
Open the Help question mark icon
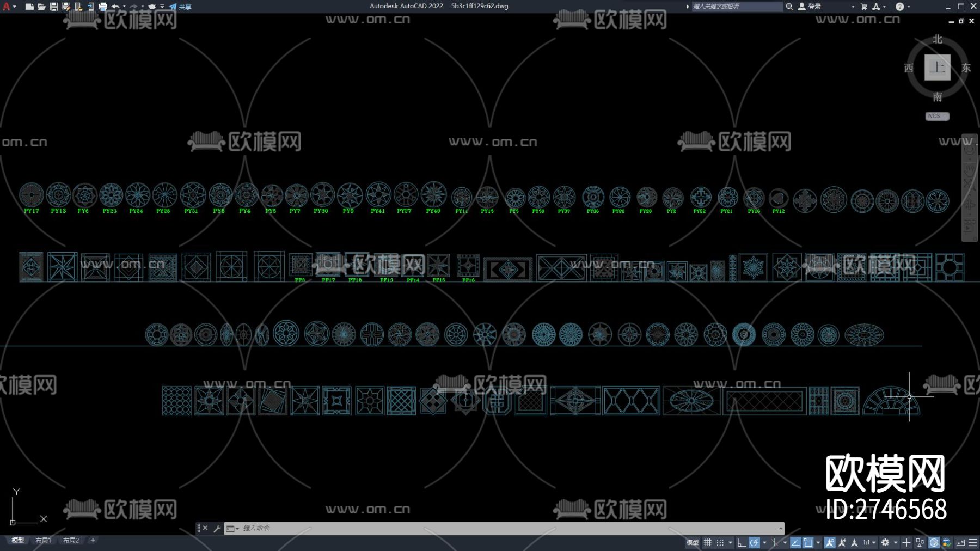click(x=899, y=7)
